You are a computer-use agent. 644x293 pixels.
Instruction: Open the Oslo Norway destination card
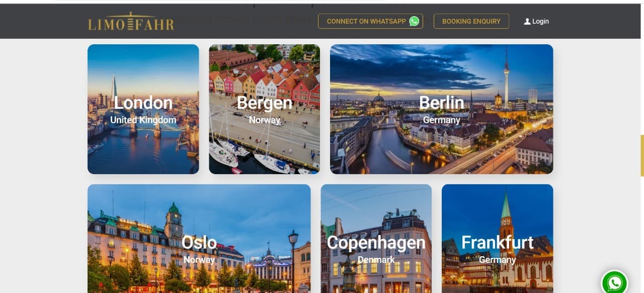coord(199,239)
